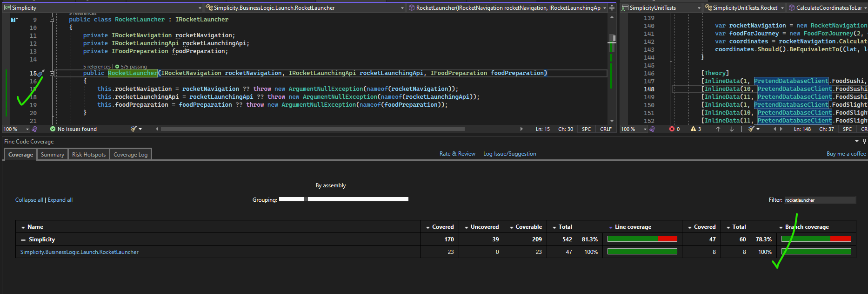Open Simplicity.BusinessLogic.Launch.RocketLauncher coverage row link
This screenshot has width=868, height=294.
pyautogui.click(x=80, y=252)
